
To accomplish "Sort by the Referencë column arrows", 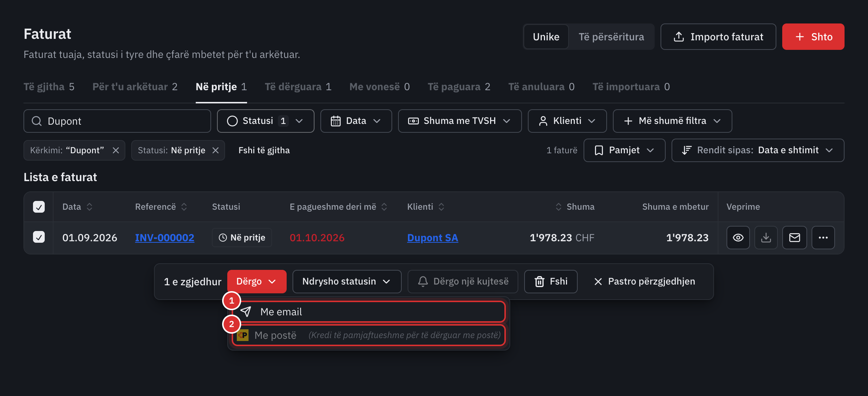I will tap(184, 207).
